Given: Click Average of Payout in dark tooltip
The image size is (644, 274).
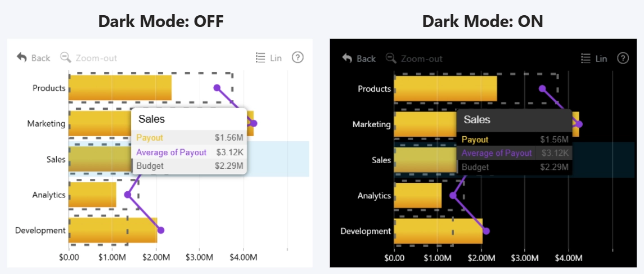Looking at the screenshot, I should (497, 153).
